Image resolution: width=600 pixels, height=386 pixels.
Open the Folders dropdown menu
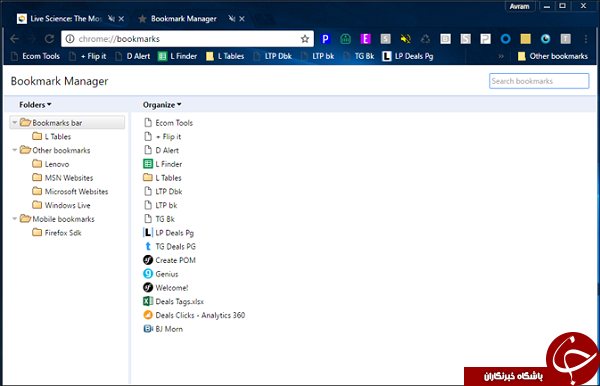pos(35,105)
